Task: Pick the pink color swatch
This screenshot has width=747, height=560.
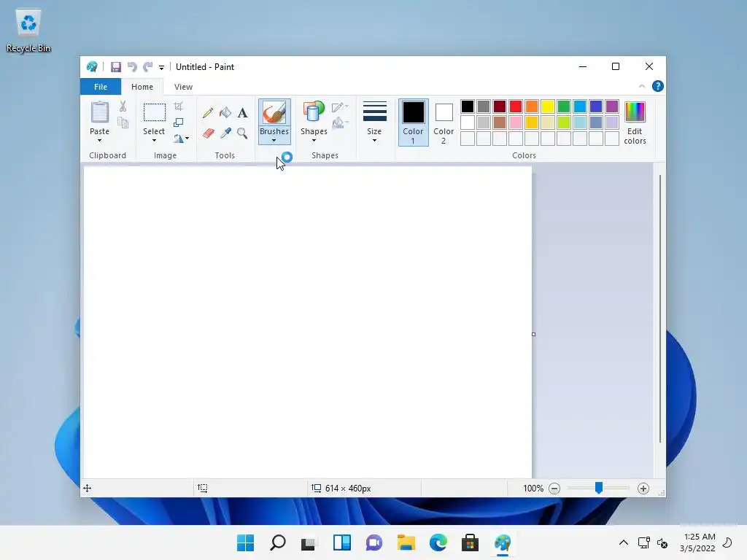Action: point(516,122)
